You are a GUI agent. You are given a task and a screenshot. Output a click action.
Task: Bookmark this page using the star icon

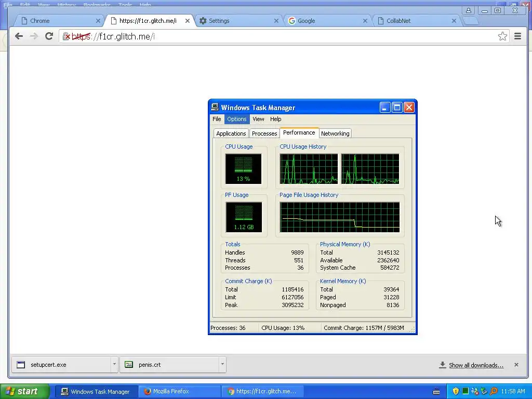point(502,36)
